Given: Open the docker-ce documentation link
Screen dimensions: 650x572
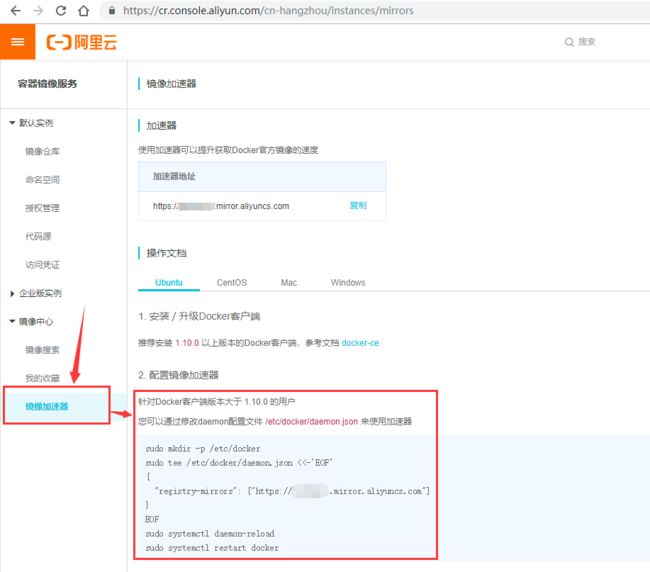Looking at the screenshot, I should click(x=360, y=343).
